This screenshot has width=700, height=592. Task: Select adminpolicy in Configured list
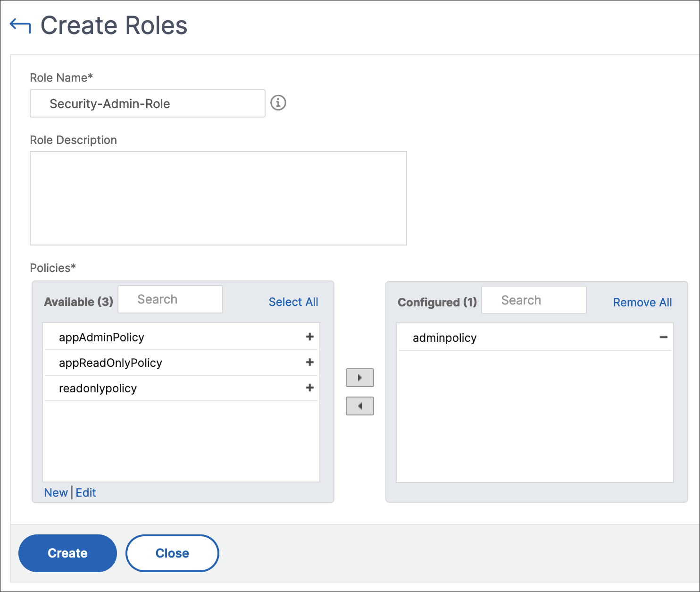(535, 338)
